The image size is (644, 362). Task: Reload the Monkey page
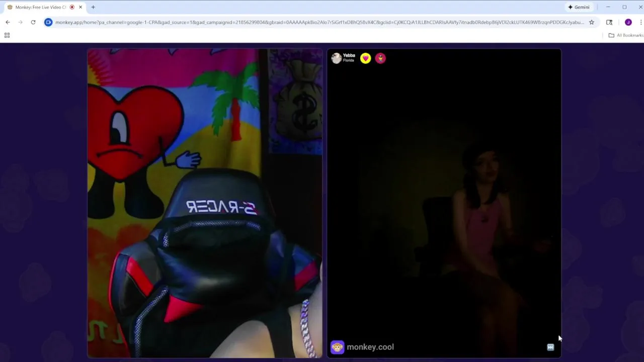(33, 22)
